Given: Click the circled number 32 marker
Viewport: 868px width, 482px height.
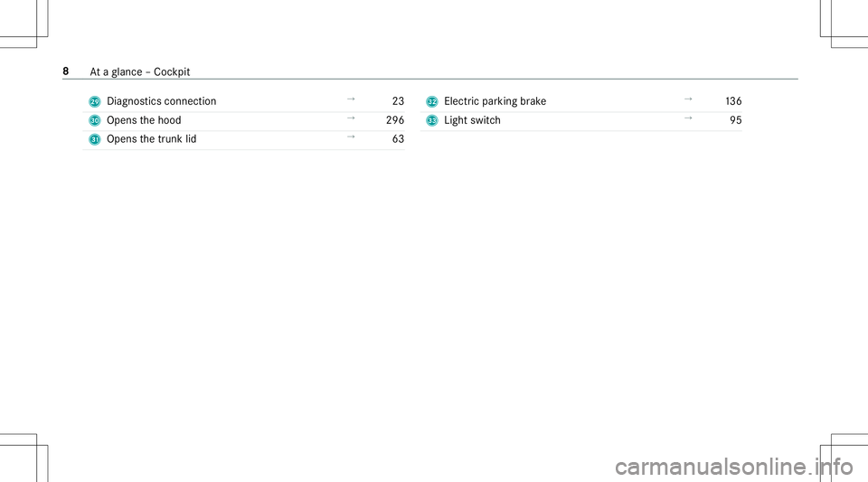Looking at the screenshot, I should pyautogui.click(x=432, y=101).
